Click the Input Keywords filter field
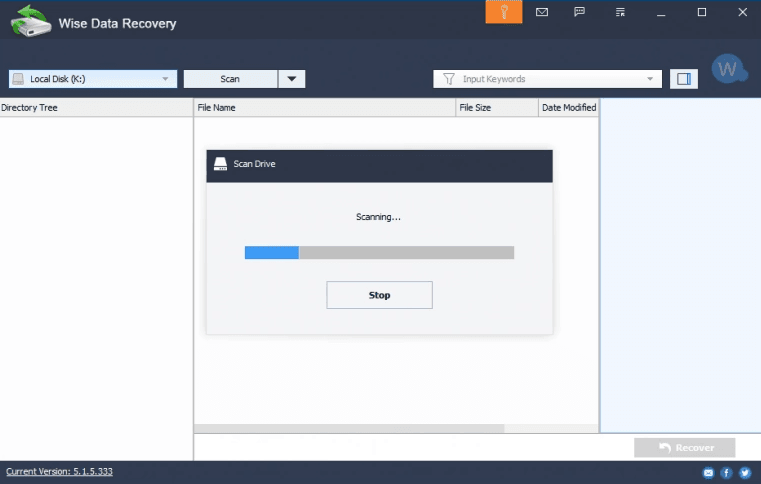 tap(547, 79)
